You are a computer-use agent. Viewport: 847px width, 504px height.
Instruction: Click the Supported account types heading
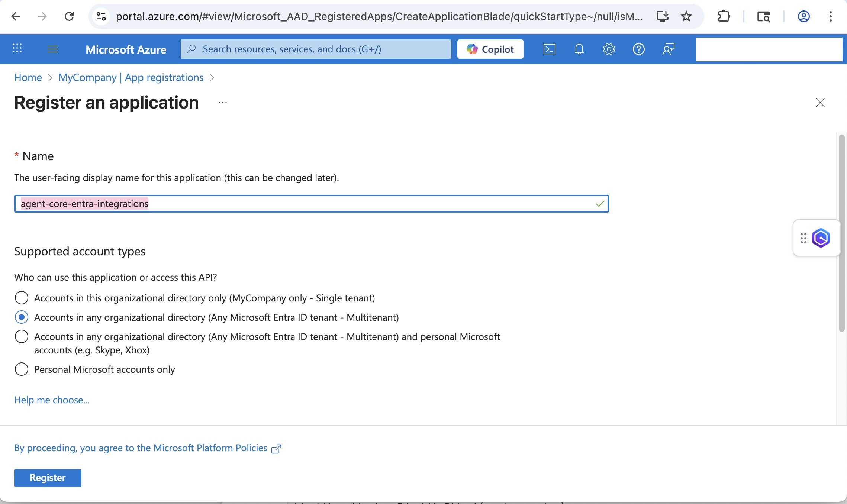tap(80, 251)
